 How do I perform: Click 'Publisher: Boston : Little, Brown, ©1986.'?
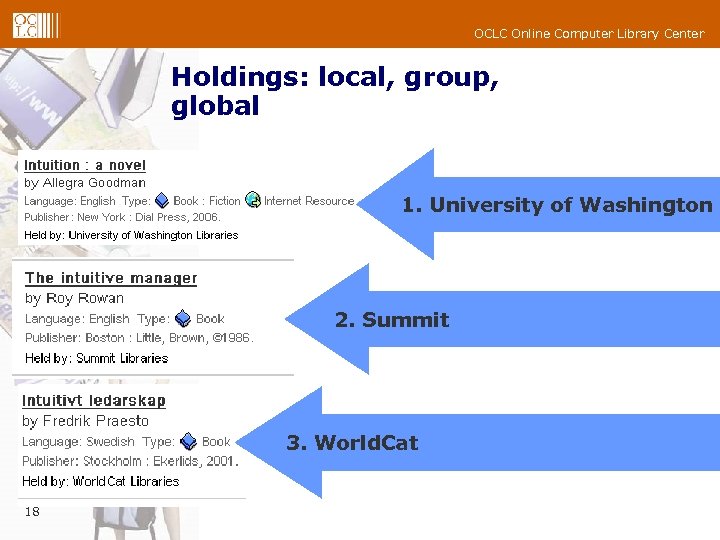(140, 338)
